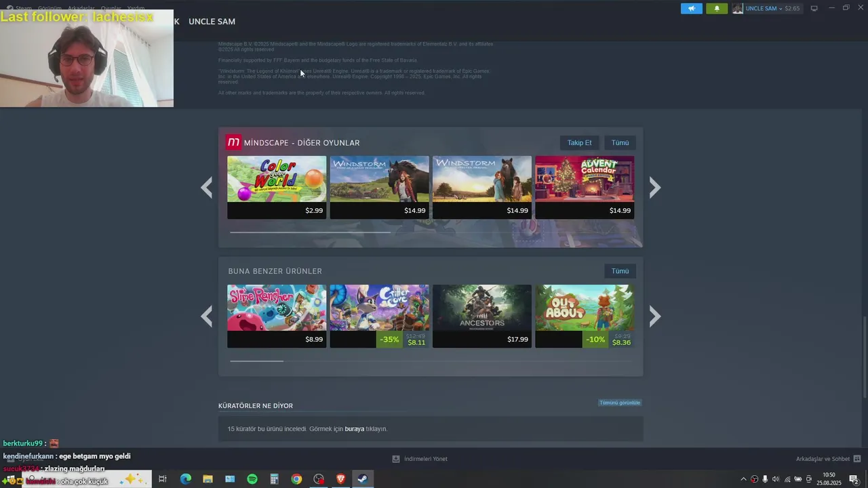Open the UNCLE SAM navigation tab
This screenshot has width=868, height=488.
pyautogui.click(x=212, y=22)
